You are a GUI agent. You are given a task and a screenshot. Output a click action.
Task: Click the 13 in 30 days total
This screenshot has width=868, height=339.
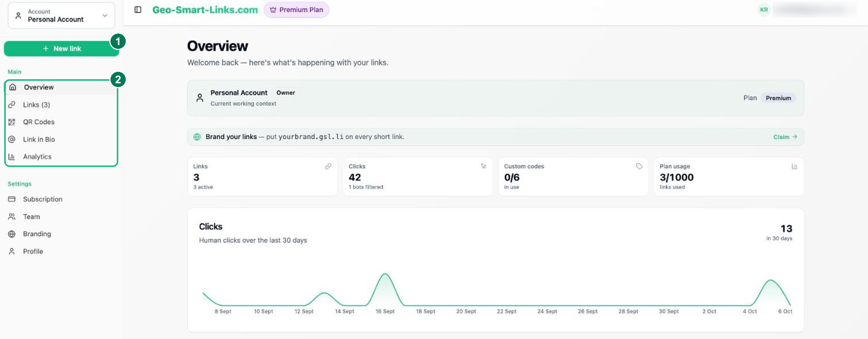tap(780, 232)
